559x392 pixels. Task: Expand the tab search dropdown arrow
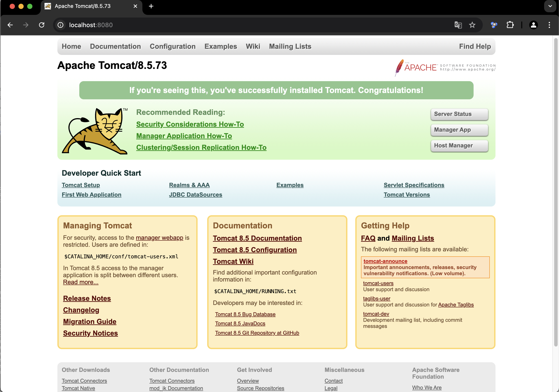(x=550, y=6)
